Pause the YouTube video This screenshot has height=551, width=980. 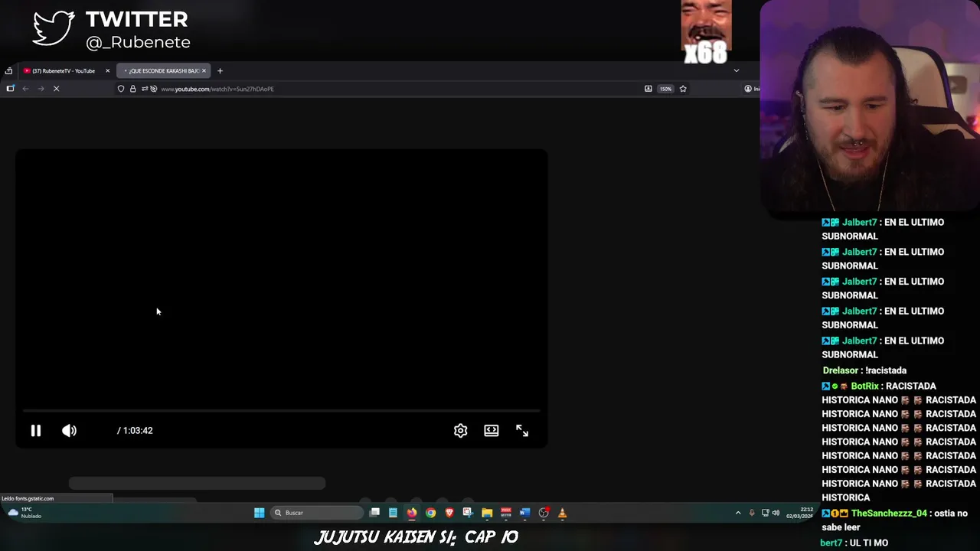point(35,431)
